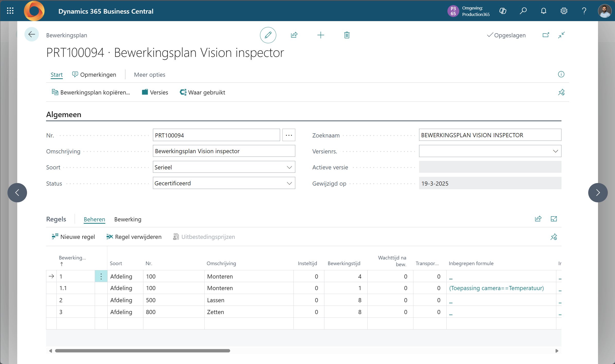
Task: Click the share page icon in header
Action: 294,35
